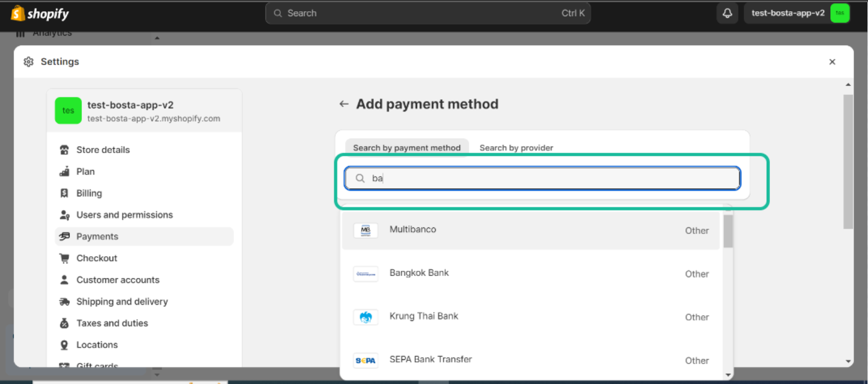The height and width of the screenshot is (384, 868).
Task: Open Store details settings
Action: click(x=144, y=150)
